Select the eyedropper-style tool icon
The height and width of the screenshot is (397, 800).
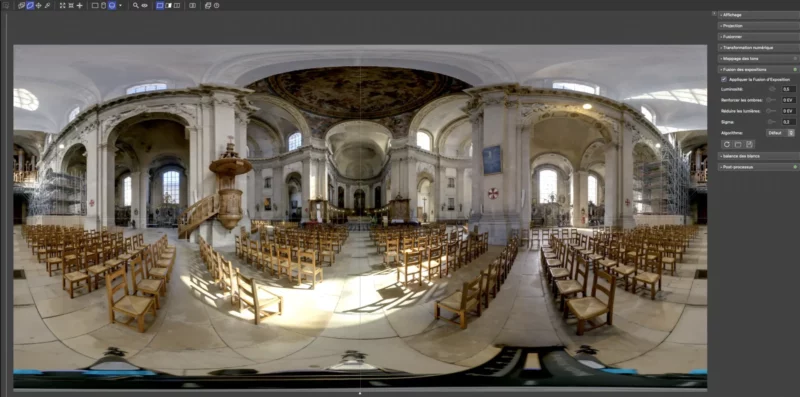tap(47, 6)
